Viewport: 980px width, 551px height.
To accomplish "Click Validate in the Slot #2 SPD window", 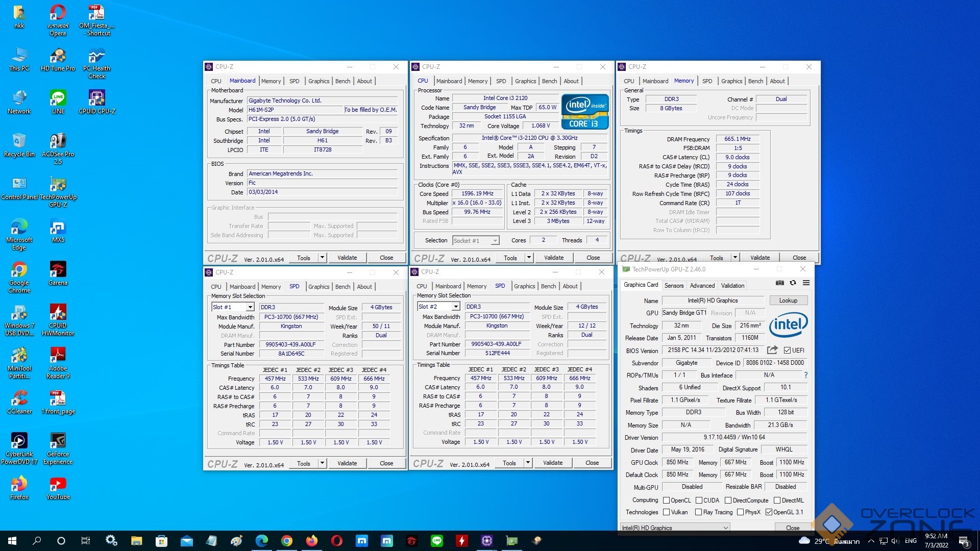I will coord(553,463).
